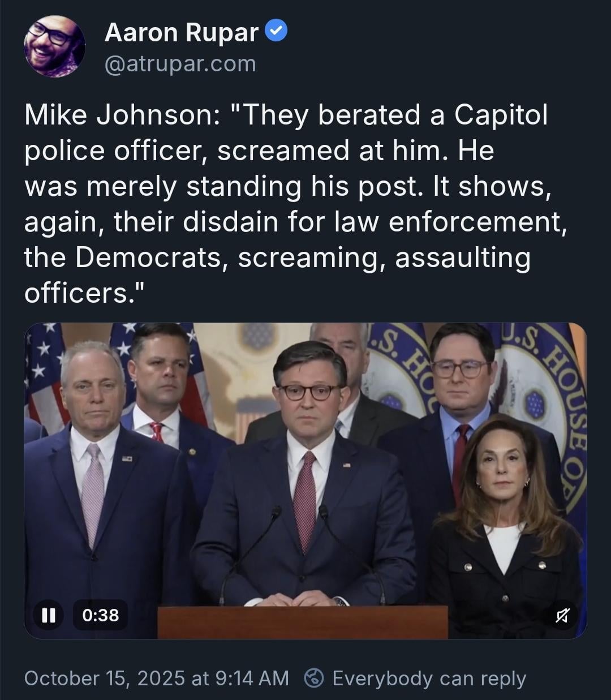Image resolution: width=611 pixels, height=700 pixels.
Task: Click the wooden podium in the video
Action: coord(302,622)
